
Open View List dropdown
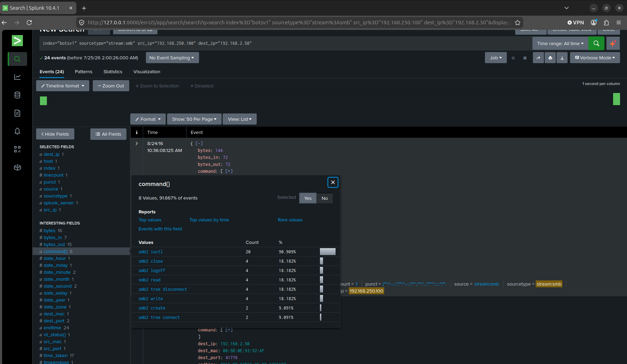tap(240, 119)
